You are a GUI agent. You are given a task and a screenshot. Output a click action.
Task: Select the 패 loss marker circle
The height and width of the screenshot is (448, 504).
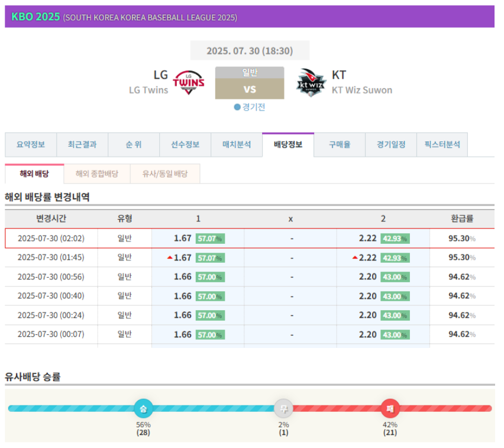(390, 408)
